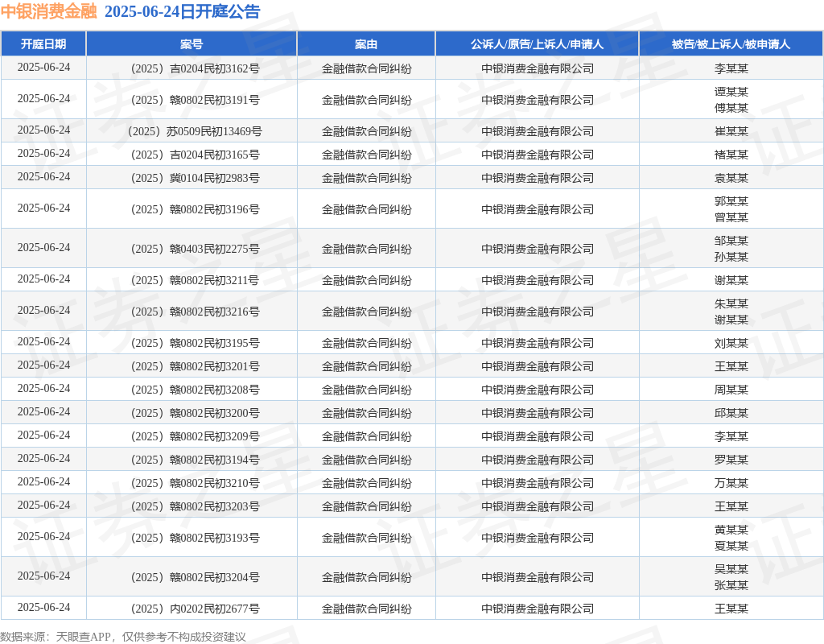Select defendant 袁某某 cell

pos(731,178)
